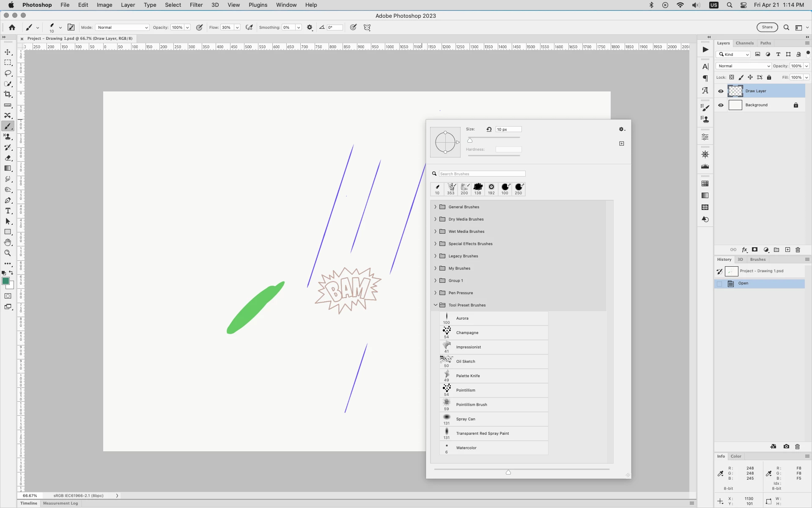The image size is (812, 508).
Task: Click the Hand tool icon
Action: [x=8, y=243]
